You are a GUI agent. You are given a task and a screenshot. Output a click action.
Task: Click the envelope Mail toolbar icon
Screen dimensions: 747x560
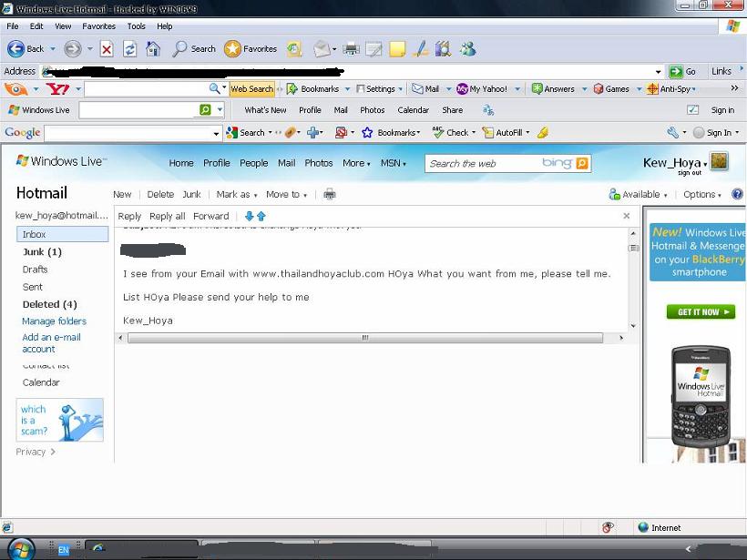click(x=322, y=48)
